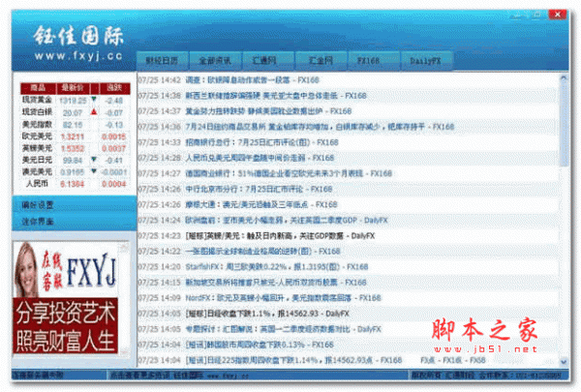Click the -0.41 change value
Viewport: 581px width, 392px height.
113,161
